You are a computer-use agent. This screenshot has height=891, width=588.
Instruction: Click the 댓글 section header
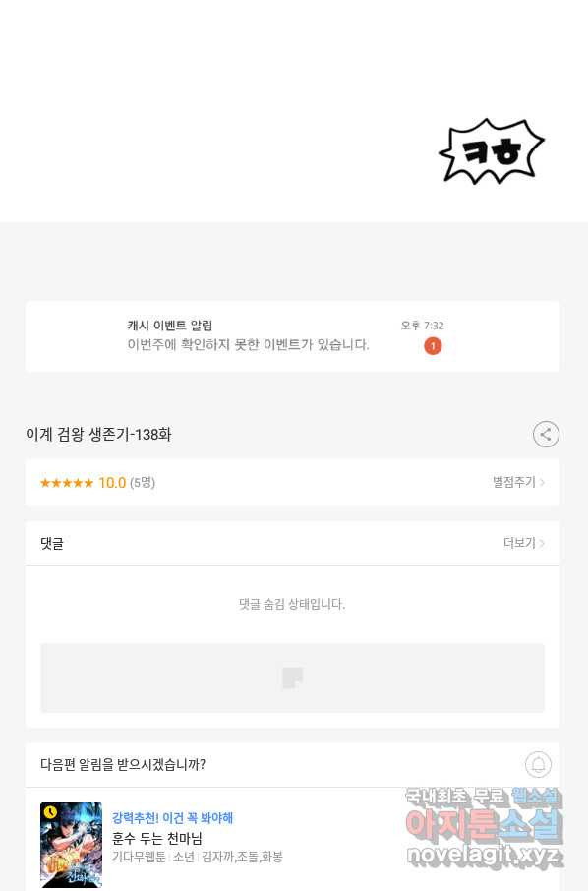pyautogui.click(x=52, y=543)
